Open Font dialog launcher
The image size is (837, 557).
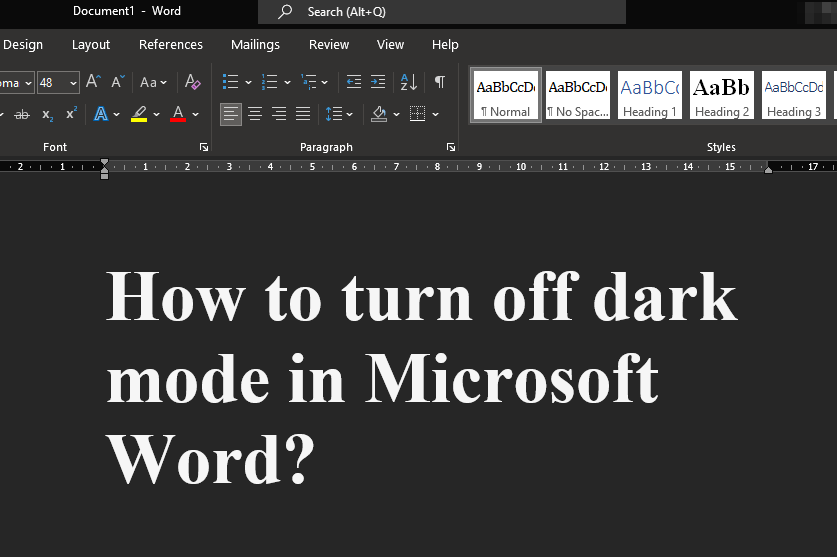204,147
